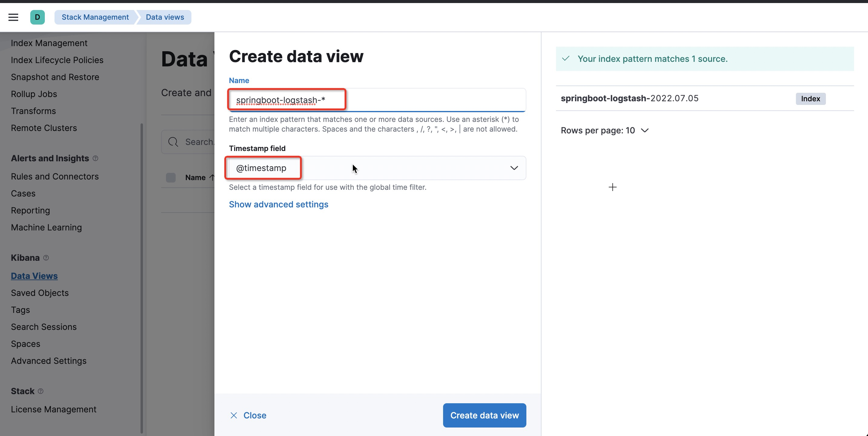Click the Create data view button
868x436 pixels.
click(x=485, y=415)
